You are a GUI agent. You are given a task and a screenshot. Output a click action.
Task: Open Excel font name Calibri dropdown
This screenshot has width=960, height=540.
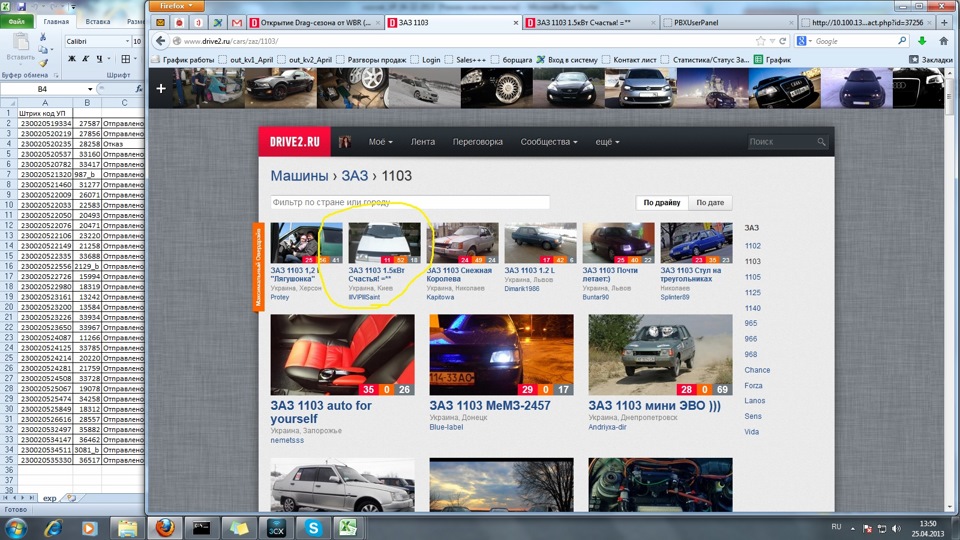127,41
